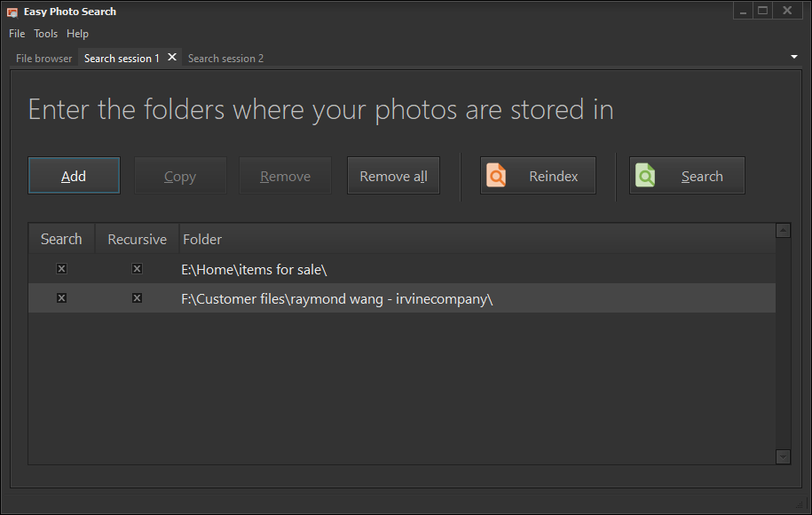Uncheck Recursive for items for sale folder
The width and height of the screenshot is (812, 515).
[x=137, y=269]
